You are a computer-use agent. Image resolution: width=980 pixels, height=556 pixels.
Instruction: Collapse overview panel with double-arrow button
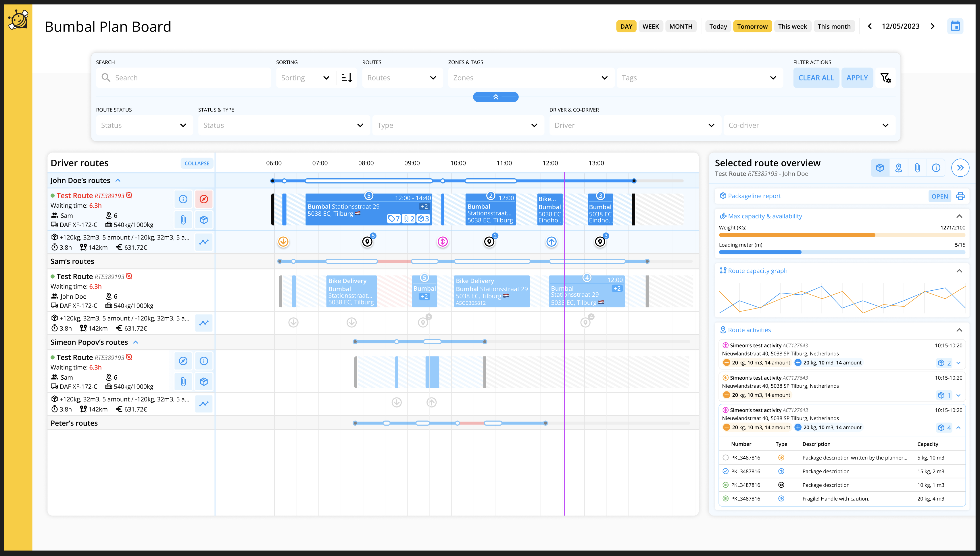tap(960, 168)
